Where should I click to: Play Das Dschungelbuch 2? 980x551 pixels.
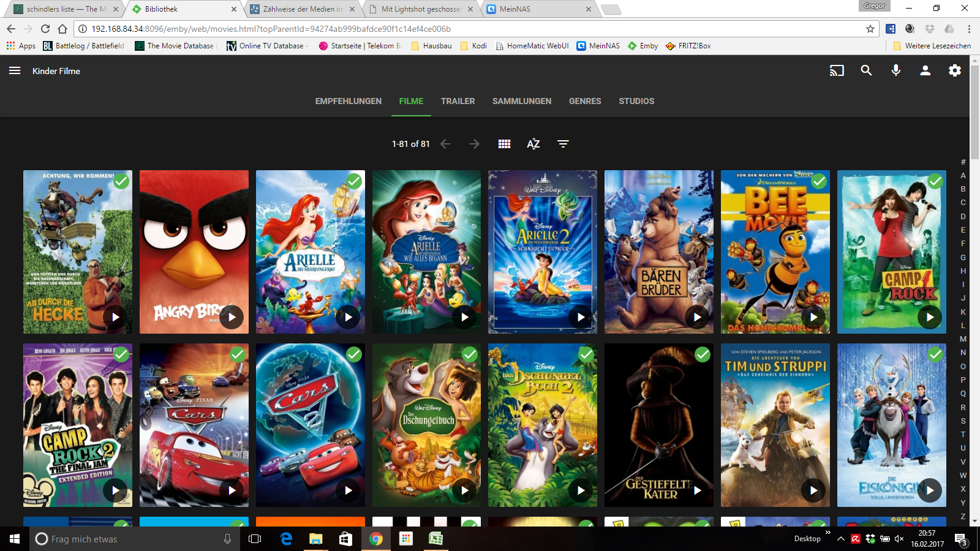(581, 490)
